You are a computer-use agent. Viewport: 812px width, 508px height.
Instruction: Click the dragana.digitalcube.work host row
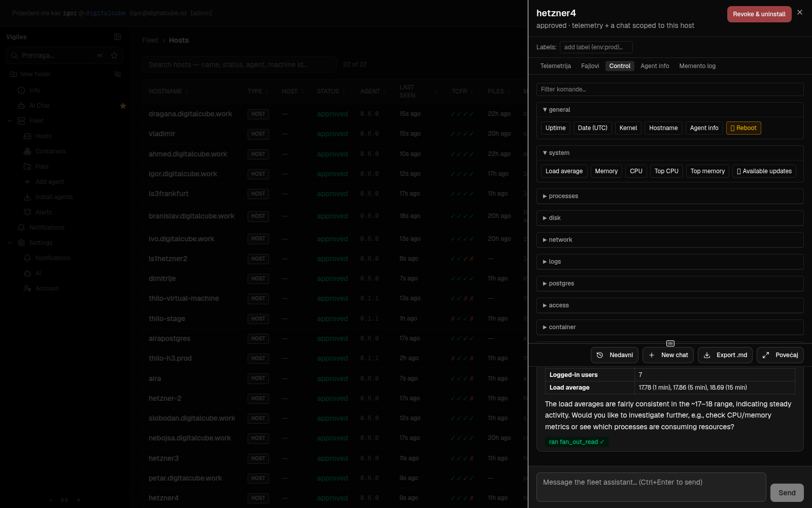[335, 114]
